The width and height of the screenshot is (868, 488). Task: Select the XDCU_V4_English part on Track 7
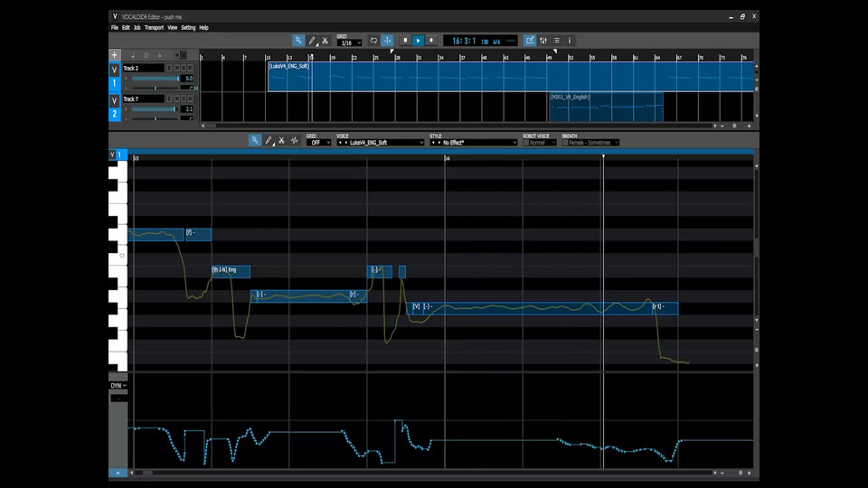tap(606, 108)
